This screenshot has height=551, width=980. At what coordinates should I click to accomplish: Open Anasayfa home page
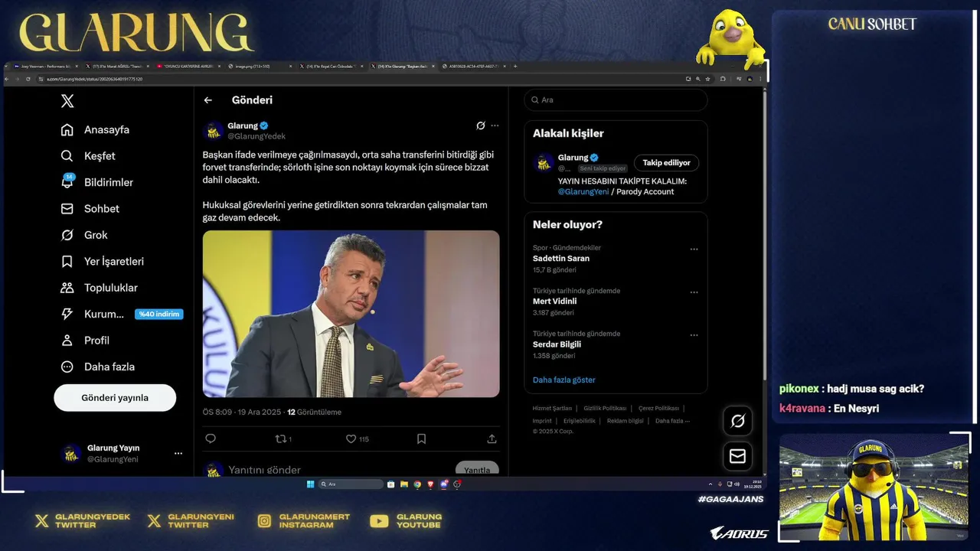pos(95,130)
